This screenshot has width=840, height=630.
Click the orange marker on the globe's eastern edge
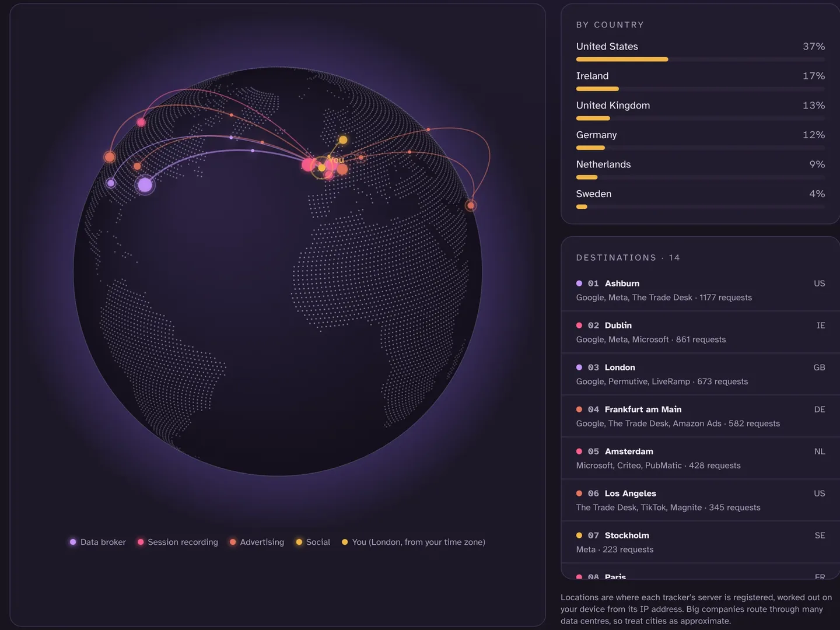471,205
